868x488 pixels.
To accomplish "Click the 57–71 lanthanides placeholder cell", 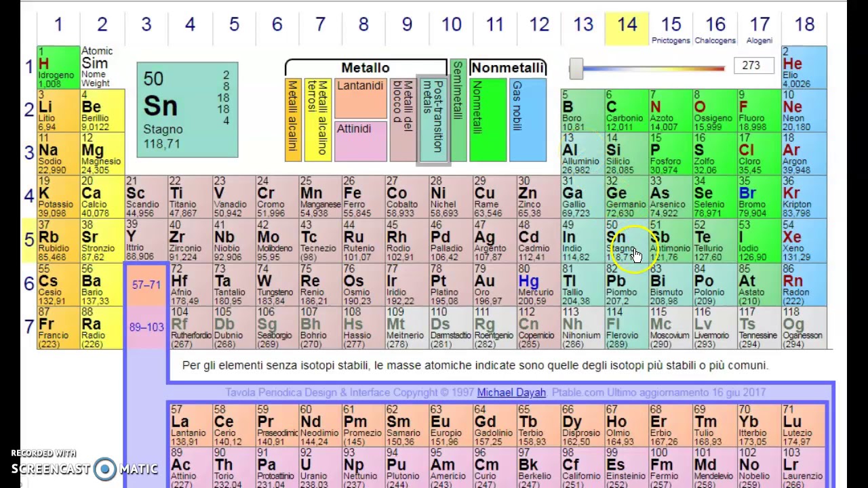I will (x=146, y=285).
